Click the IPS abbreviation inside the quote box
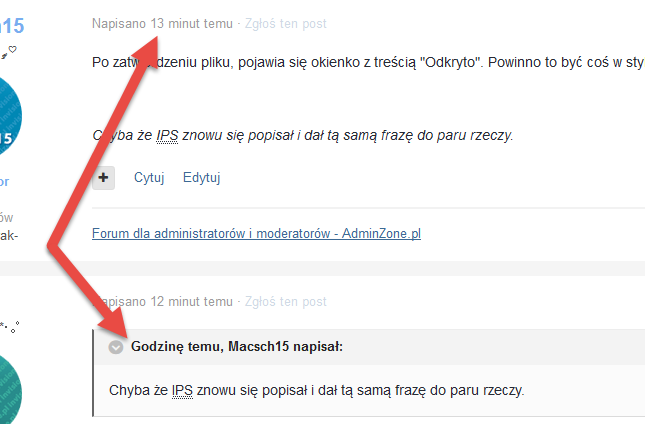Viewport: 645px width, 424px height. click(182, 390)
